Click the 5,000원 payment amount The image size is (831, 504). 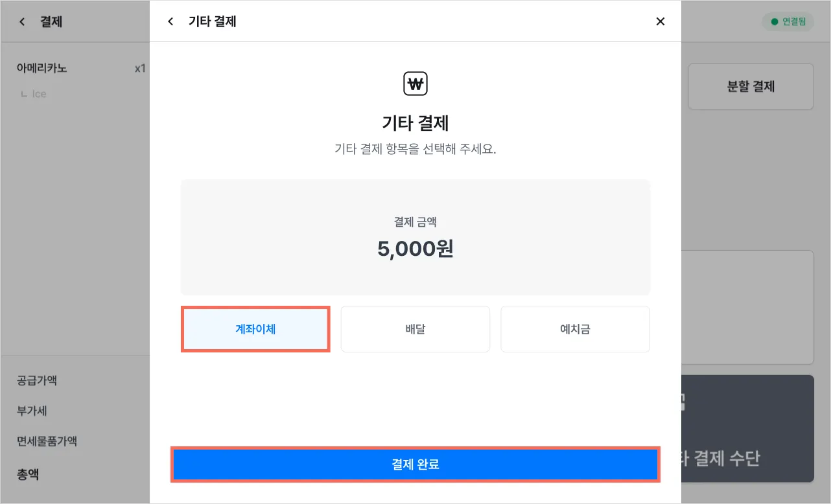[415, 249]
